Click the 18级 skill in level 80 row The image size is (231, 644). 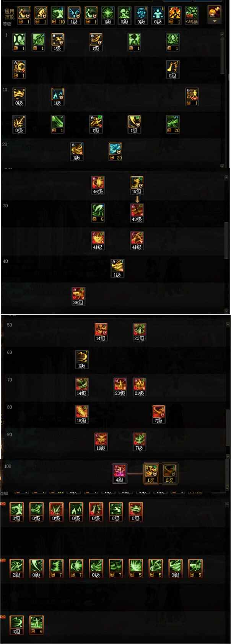coord(81,414)
